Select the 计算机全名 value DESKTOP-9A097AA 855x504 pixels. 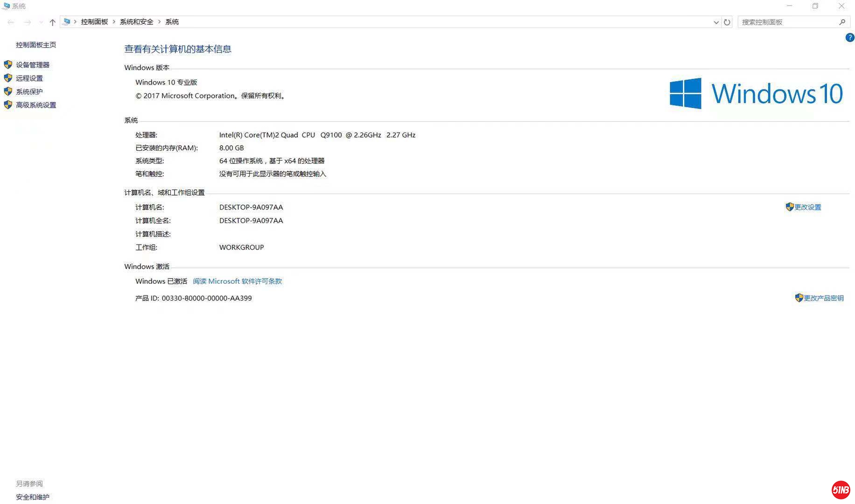pos(251,221)
